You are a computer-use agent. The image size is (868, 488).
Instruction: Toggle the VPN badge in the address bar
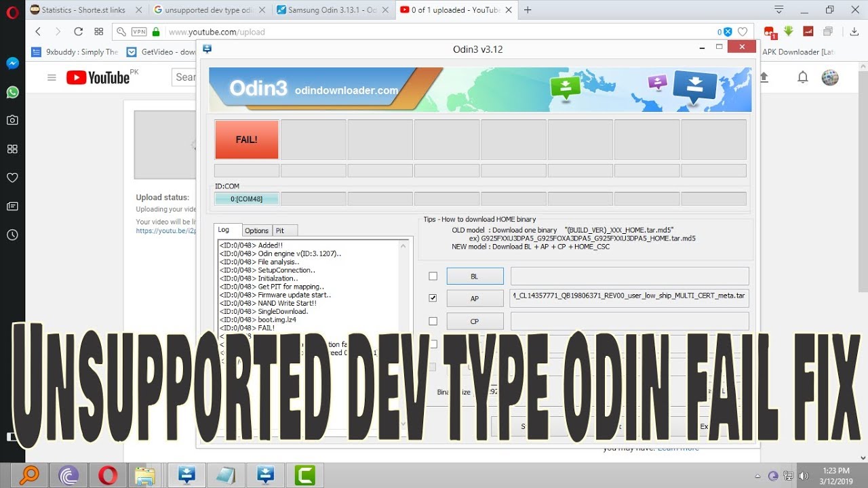139,32
